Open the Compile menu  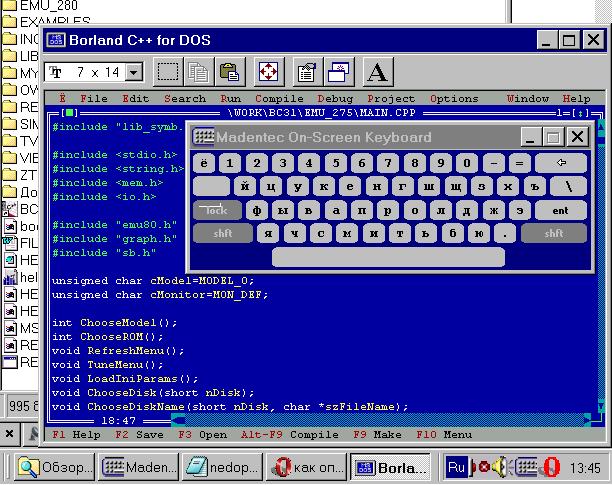[279, 99]
